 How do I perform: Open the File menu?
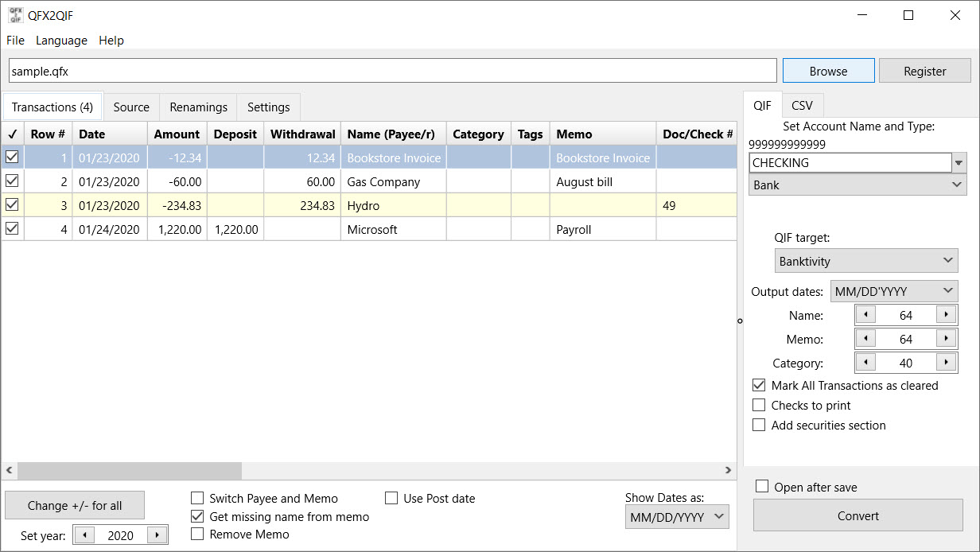point(15,40)
